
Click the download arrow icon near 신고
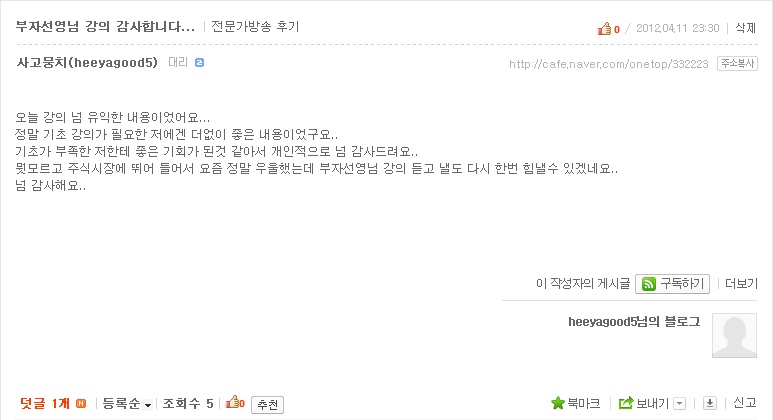coord(709,403)
